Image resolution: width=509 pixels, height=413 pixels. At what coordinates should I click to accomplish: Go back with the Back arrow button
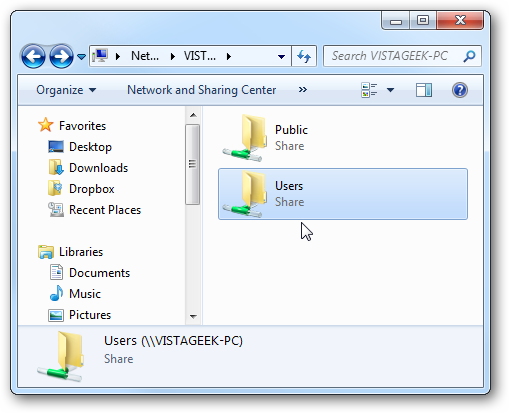tap(33, 56)
